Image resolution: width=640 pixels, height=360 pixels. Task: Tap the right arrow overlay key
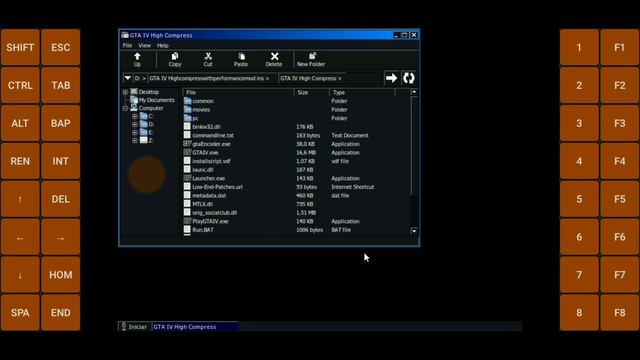click(x=60, y=237)
